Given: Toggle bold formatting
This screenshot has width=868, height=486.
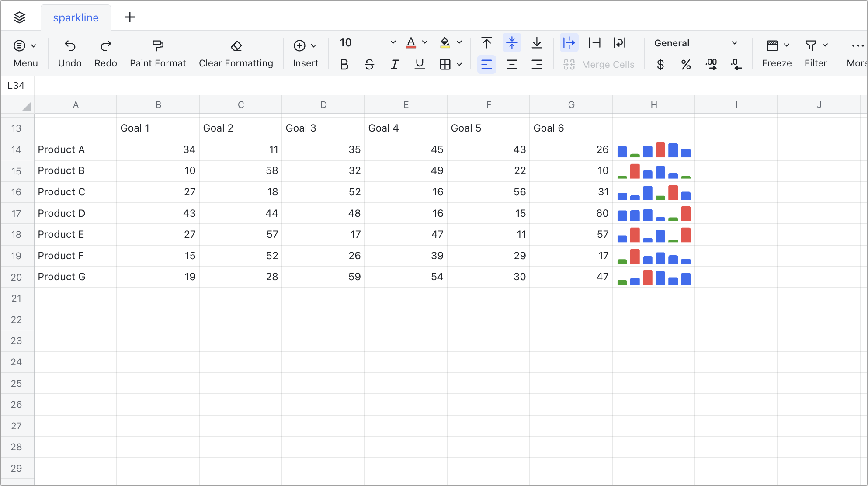Looking at the screenshot, I should 344,64.
